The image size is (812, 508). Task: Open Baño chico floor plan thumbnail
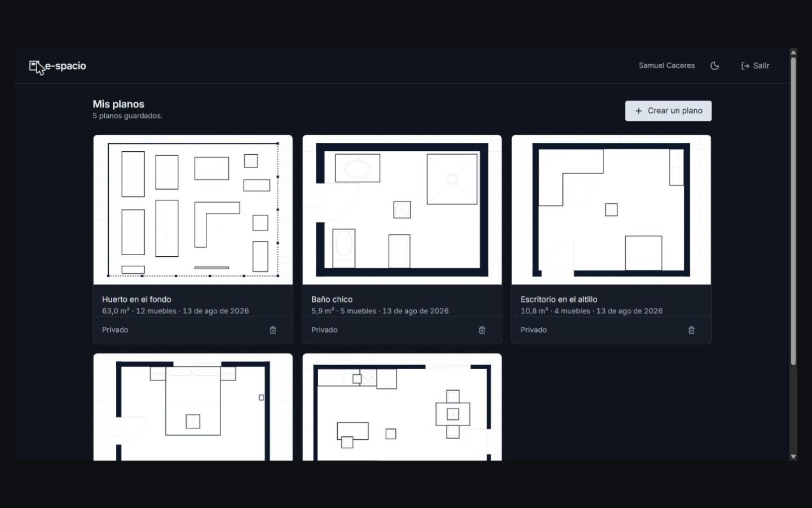click(x=402, y=210)
